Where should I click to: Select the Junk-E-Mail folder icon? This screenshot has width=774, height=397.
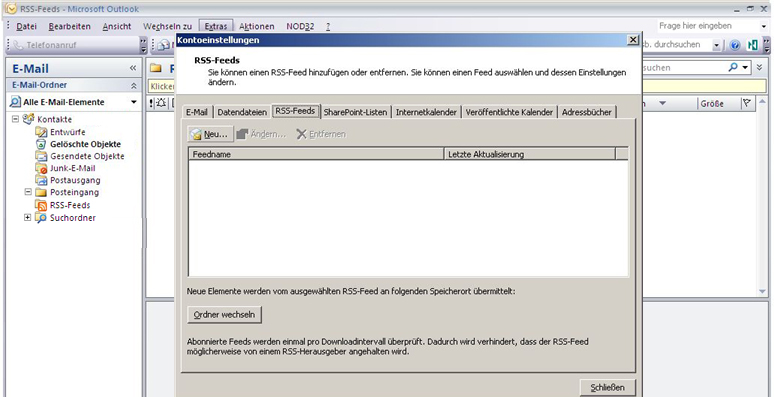point(41,168)
